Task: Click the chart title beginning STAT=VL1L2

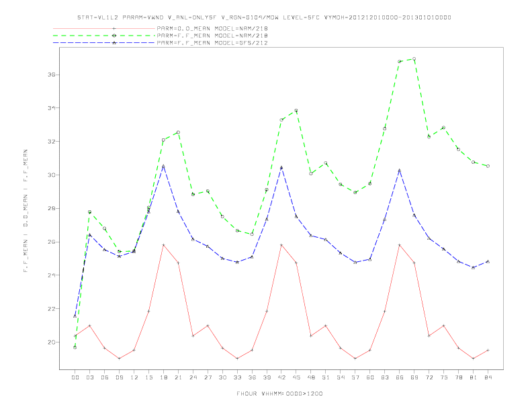Action: coord(264,17)
